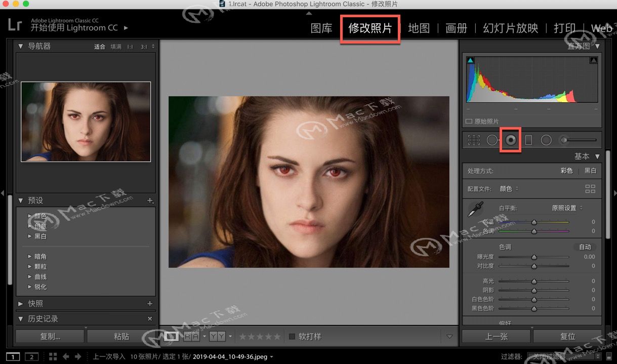This screenshot has width=617, height=364.
Task: Set treatment to black and white (黑白)
Action: [591, 171]
